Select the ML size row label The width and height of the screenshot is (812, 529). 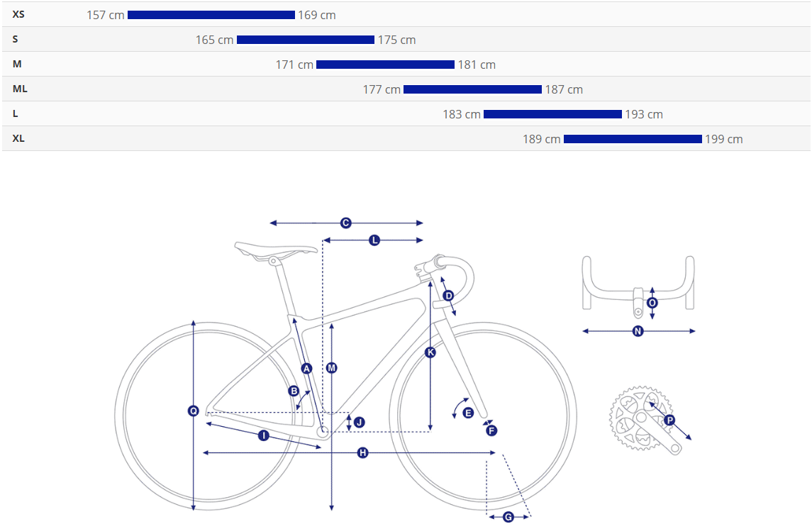tap(20, 89)
